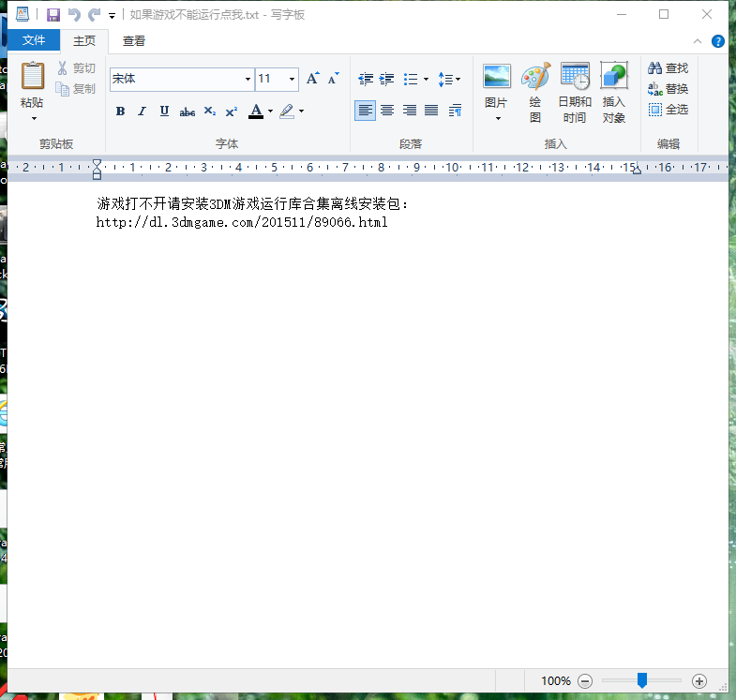Select align text left
This screenshot has width=736, height=700.
365,111
